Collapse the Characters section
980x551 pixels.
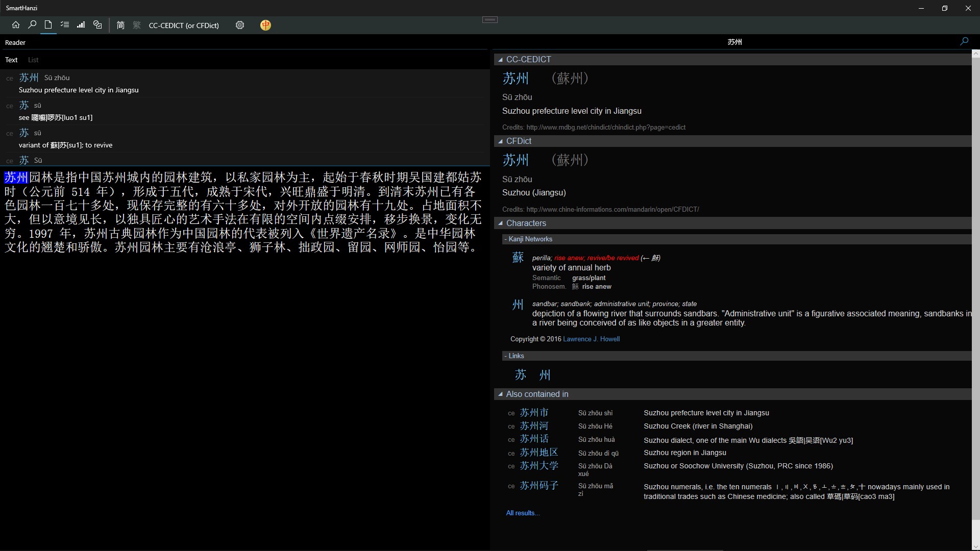[x=501, y=223]
